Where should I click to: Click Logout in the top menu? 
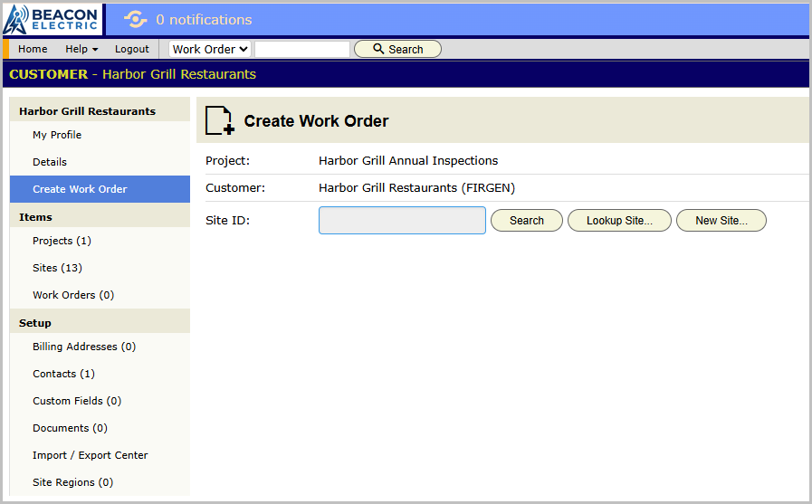tap(132, 49)
